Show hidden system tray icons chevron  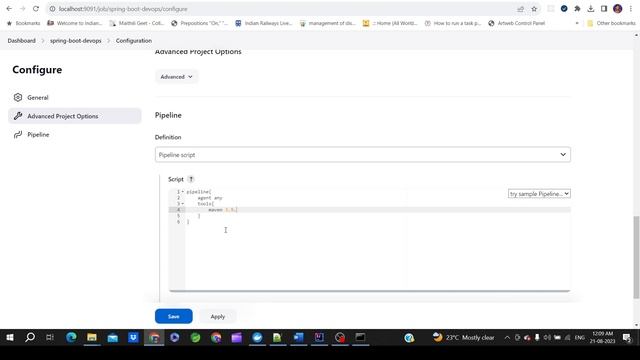[507, 338]
